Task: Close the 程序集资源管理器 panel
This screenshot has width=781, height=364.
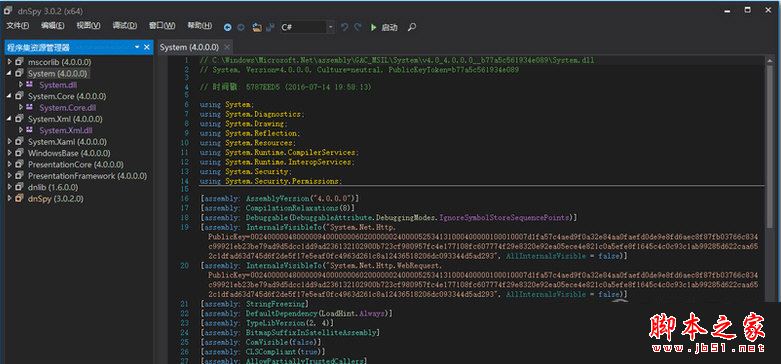Action: (x=146, y=47)
